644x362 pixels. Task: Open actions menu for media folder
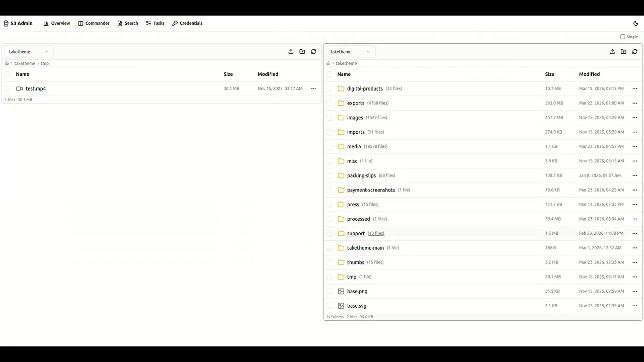[635, 146]
